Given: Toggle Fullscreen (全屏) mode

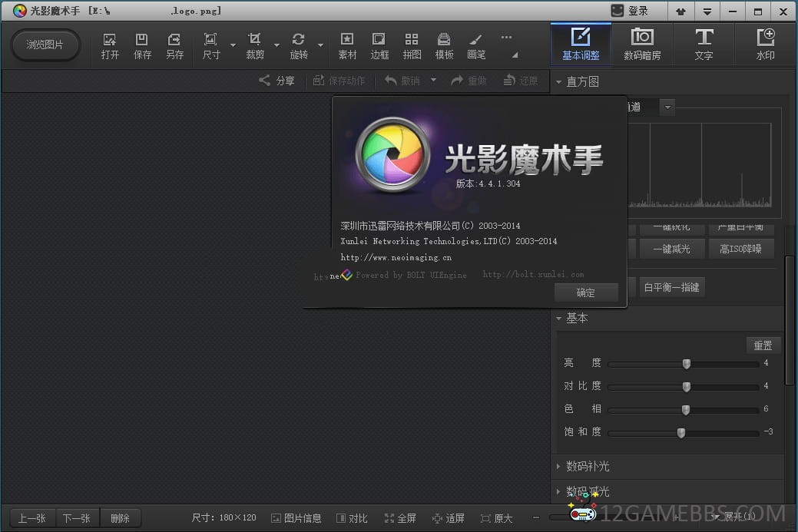Looking at the screenshot, I should (400, 518).
